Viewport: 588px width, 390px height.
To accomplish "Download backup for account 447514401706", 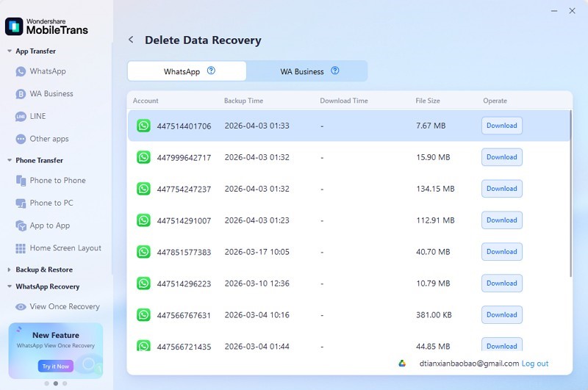I will [502, 126].
